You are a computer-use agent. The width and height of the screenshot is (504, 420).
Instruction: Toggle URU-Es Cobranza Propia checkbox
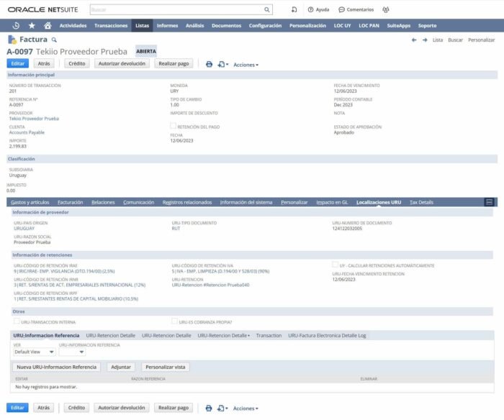(x=174, y=321)
